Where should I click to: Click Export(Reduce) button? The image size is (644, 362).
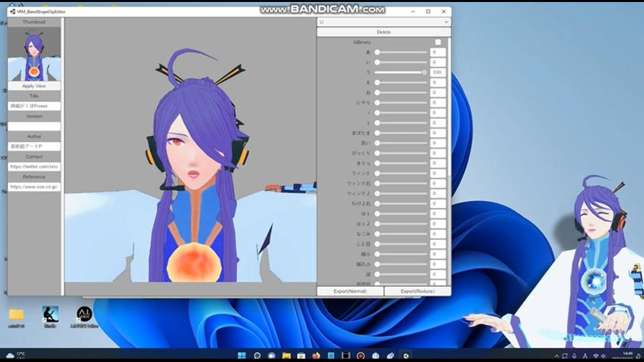click(x=417, y=291)
